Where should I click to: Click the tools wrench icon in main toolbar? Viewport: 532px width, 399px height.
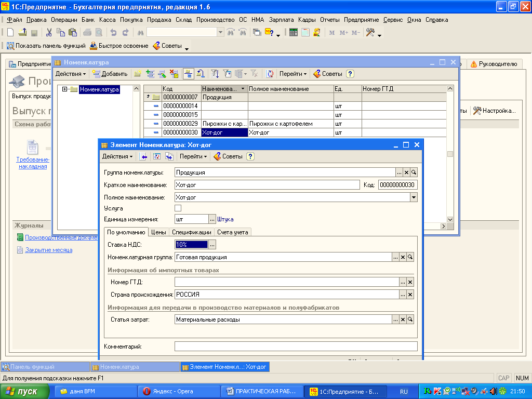[370, 33]
